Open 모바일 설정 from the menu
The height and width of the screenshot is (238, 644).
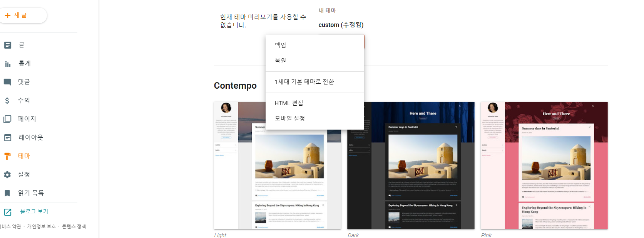tap(315, 118)
